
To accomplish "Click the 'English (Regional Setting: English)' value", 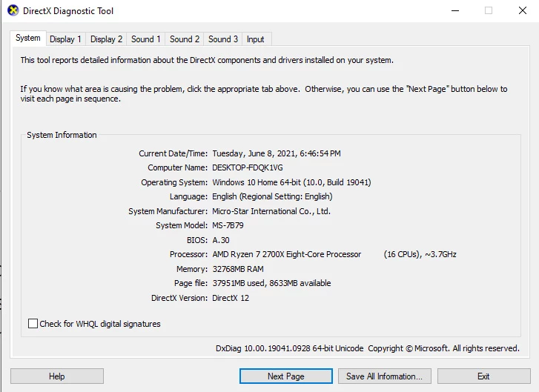I will pyautogui.click(x=272, y=196).
